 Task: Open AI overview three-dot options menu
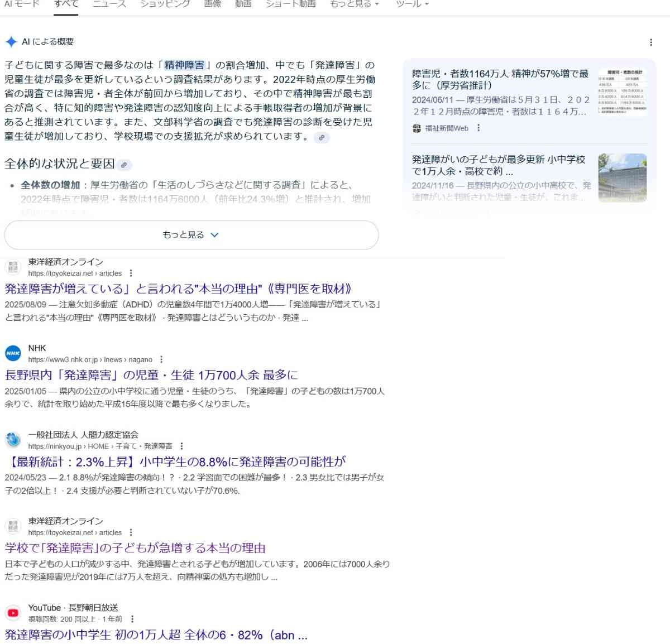(651, 42)
